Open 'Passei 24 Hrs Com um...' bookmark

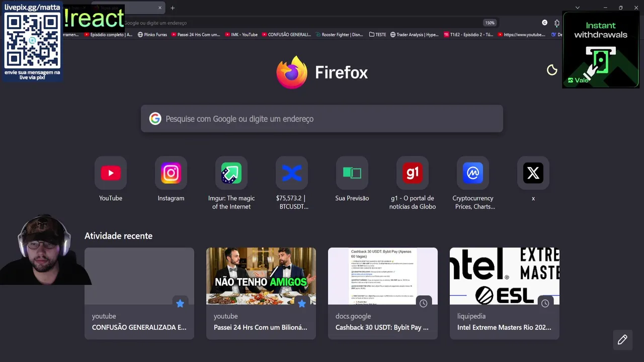click(x=196, y=35)
